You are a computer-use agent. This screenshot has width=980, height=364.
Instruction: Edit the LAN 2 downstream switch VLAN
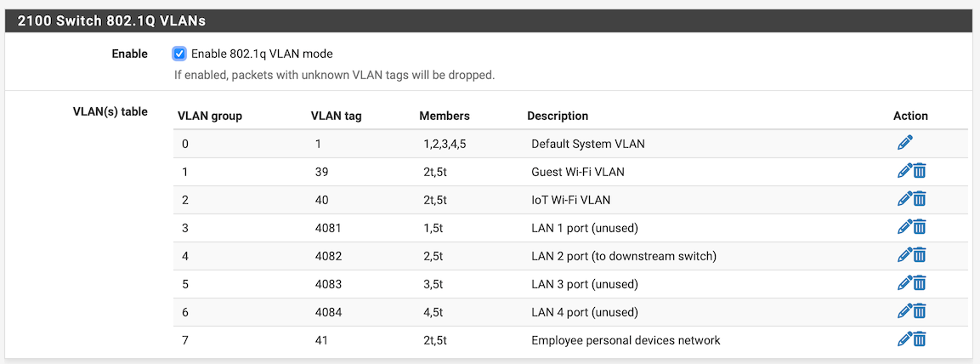tap(904, 255)
